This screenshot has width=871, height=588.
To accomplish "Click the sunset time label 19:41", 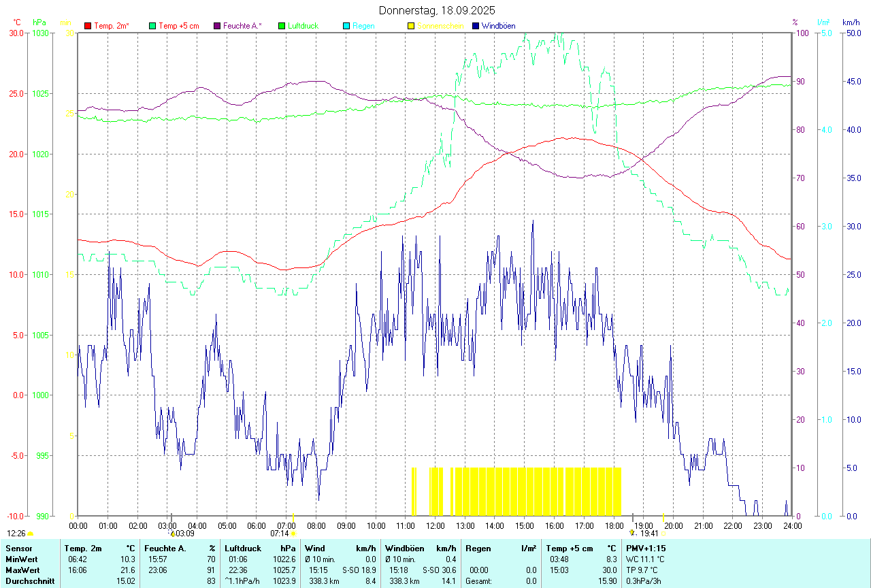I will coord(649,534).
